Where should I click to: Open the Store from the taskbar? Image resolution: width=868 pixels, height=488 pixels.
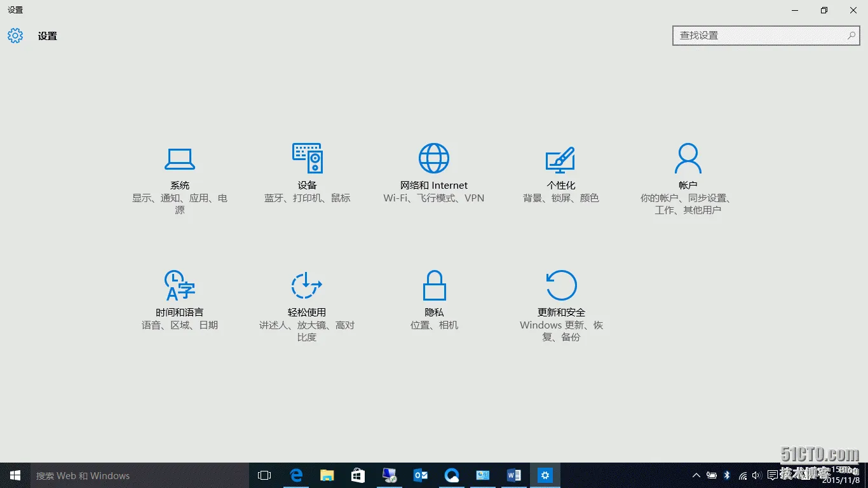click(358, 475)
